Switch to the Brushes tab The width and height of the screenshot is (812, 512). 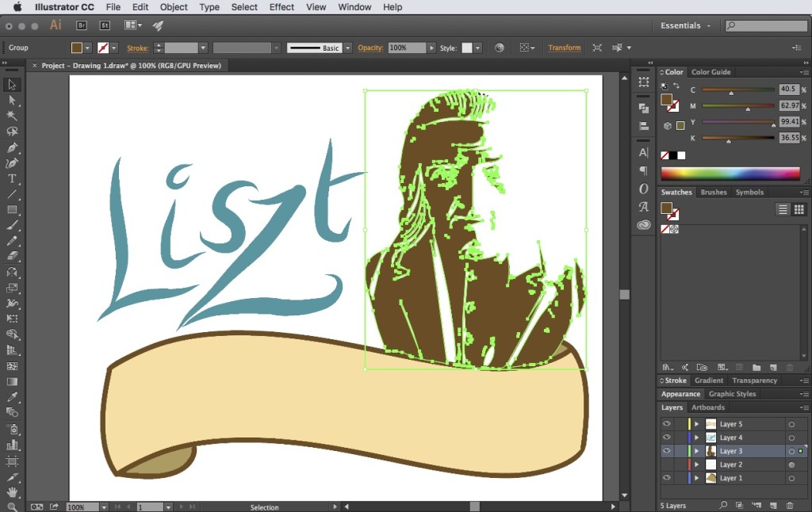[714, 192]
